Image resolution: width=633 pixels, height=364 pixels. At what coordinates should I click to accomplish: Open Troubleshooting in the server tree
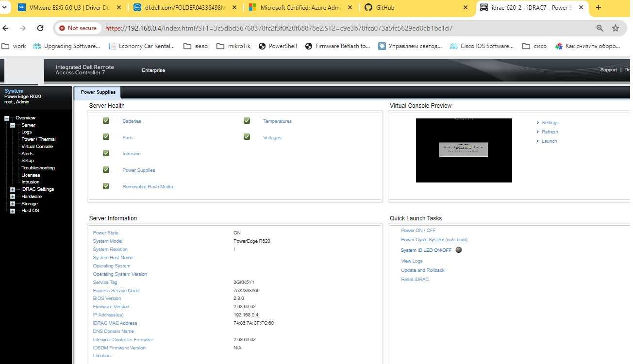(38, 168)
